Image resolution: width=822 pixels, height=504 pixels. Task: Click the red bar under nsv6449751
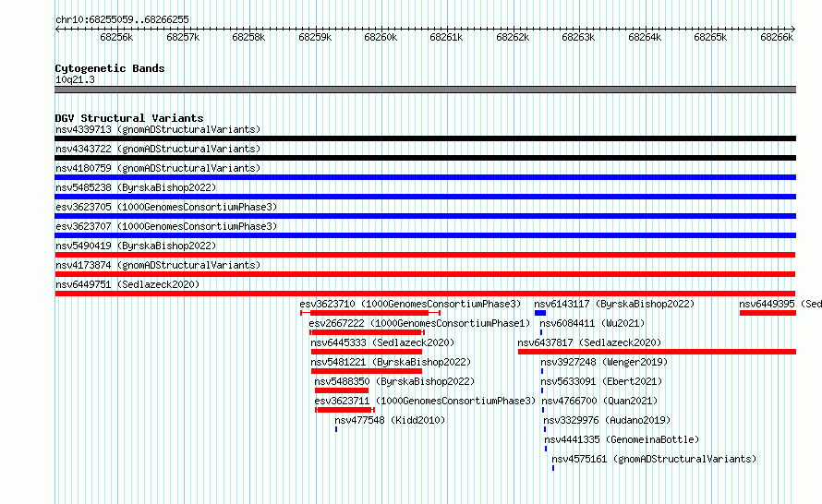click(x=425, y=294)
